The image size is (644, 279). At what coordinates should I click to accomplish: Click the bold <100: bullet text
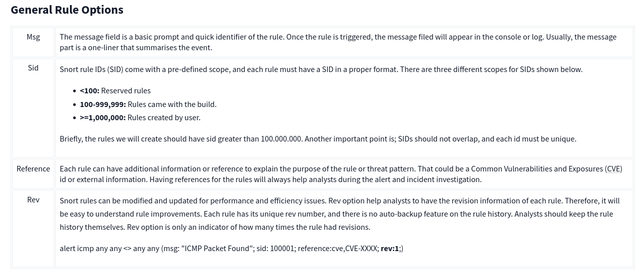click(x=89, y=91)
